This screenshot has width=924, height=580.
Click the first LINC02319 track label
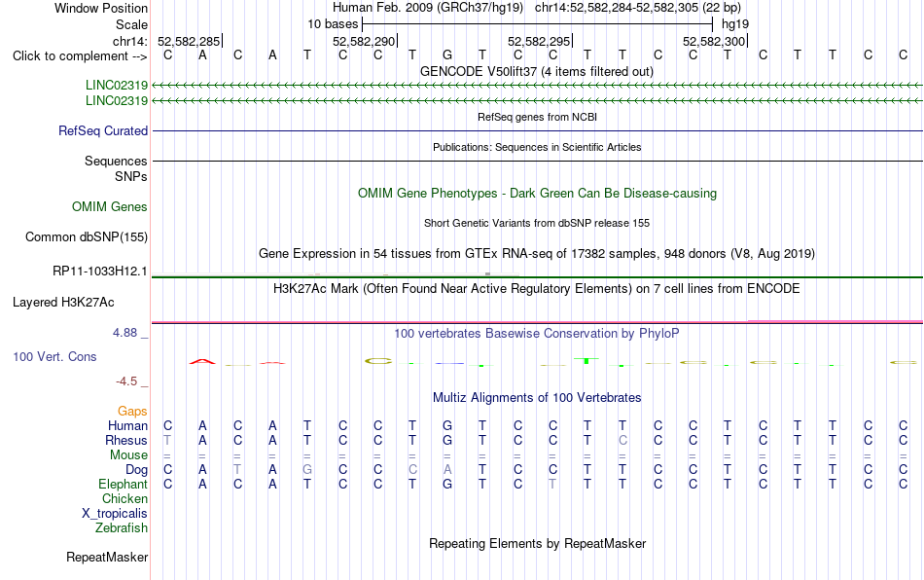pyautogui.click(x=117, y=86)
